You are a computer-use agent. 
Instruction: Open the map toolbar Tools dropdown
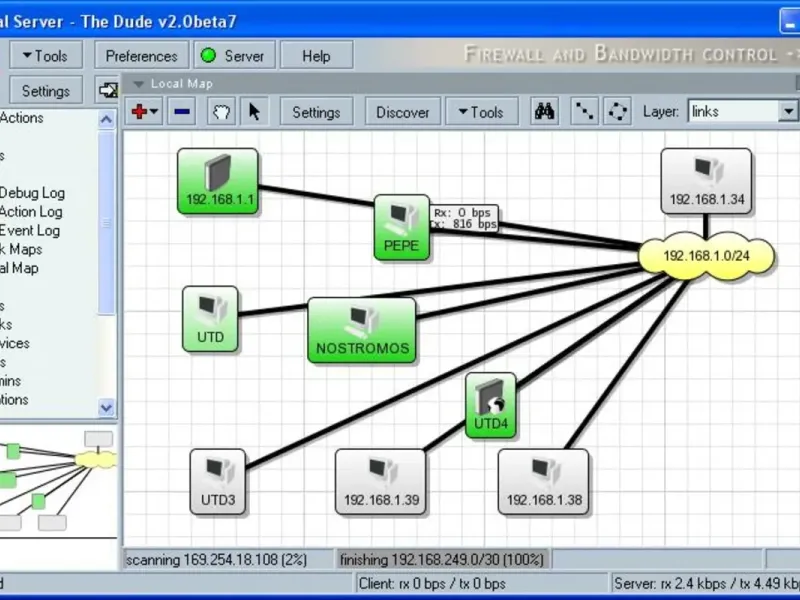(x=482, y=112)
